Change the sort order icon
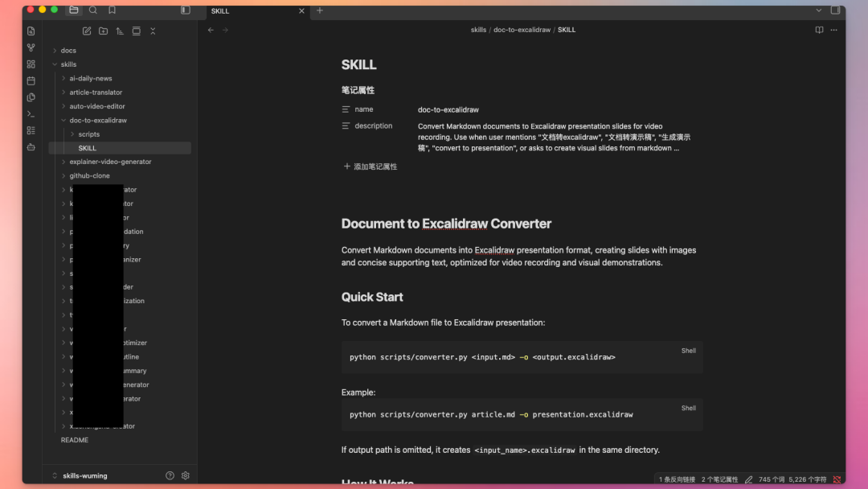The height and width of the screenshot is (489, 868). 120,31
